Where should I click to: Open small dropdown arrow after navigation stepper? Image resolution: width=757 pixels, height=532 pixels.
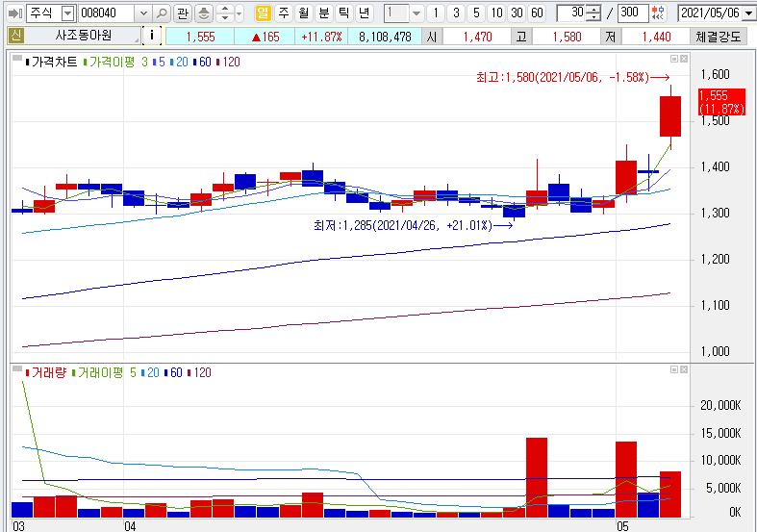click(x=239, y=13)
